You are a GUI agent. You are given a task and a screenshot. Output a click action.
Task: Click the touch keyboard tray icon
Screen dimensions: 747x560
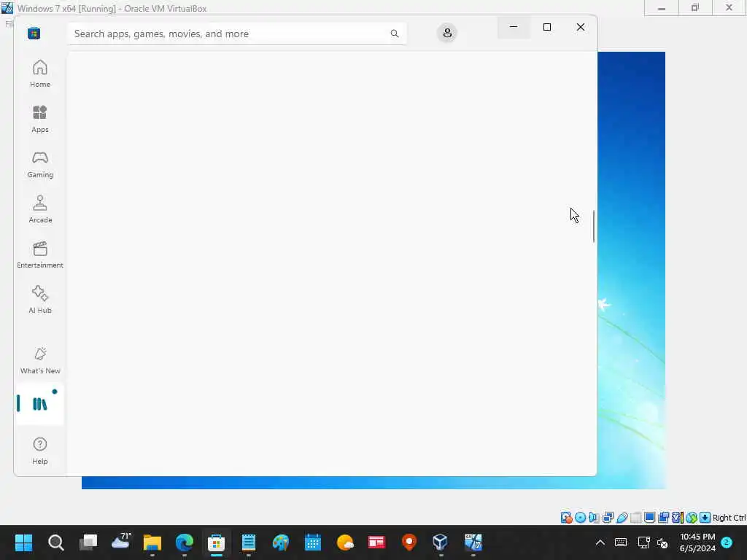(621, 542)
